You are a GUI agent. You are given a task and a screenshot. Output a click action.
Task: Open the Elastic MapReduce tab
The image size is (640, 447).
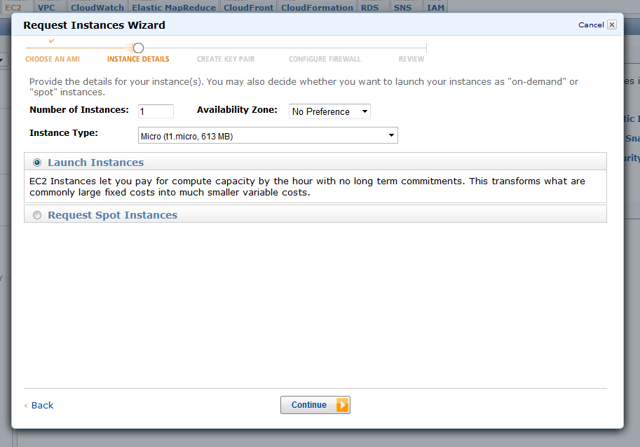click(174, 7)
